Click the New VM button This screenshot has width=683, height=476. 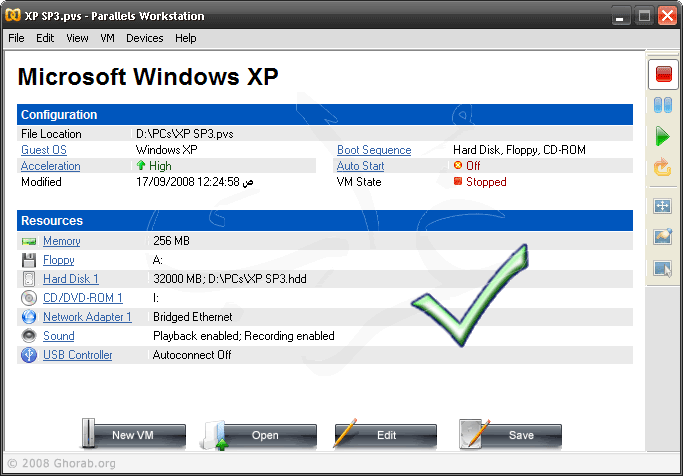click(134, 435)
